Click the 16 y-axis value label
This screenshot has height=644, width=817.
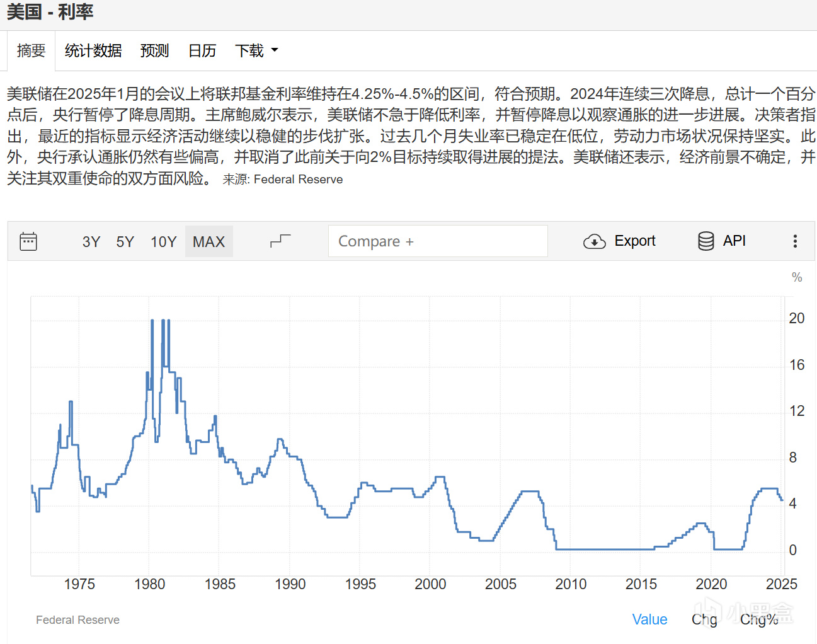click(x=797, y=365)
